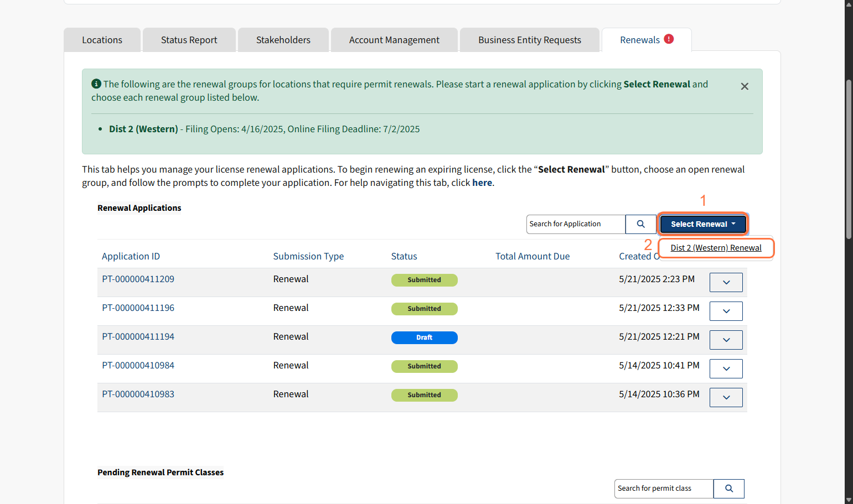The height and width of the screenshot is (504, 853).
Task: Click the 'here' help link
Action: coord(482,183)
